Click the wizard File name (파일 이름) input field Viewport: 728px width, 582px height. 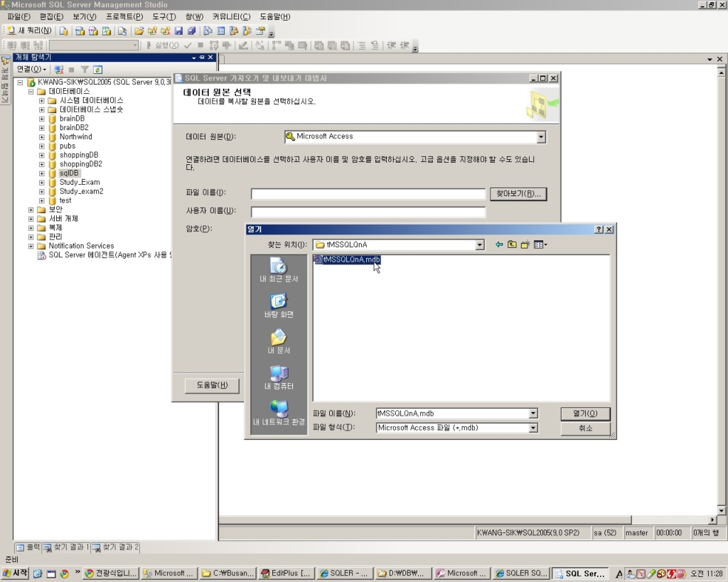pos(368,194)
